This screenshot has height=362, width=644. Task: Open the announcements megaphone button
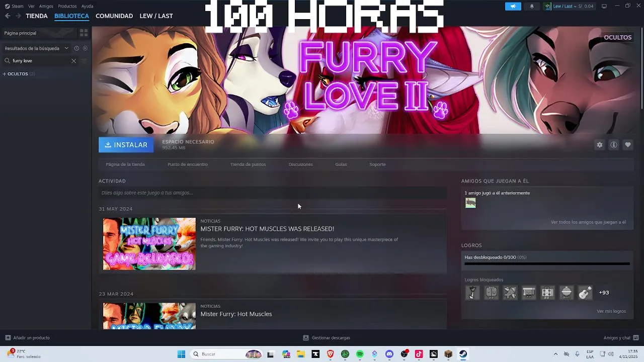tap(513, 6)
